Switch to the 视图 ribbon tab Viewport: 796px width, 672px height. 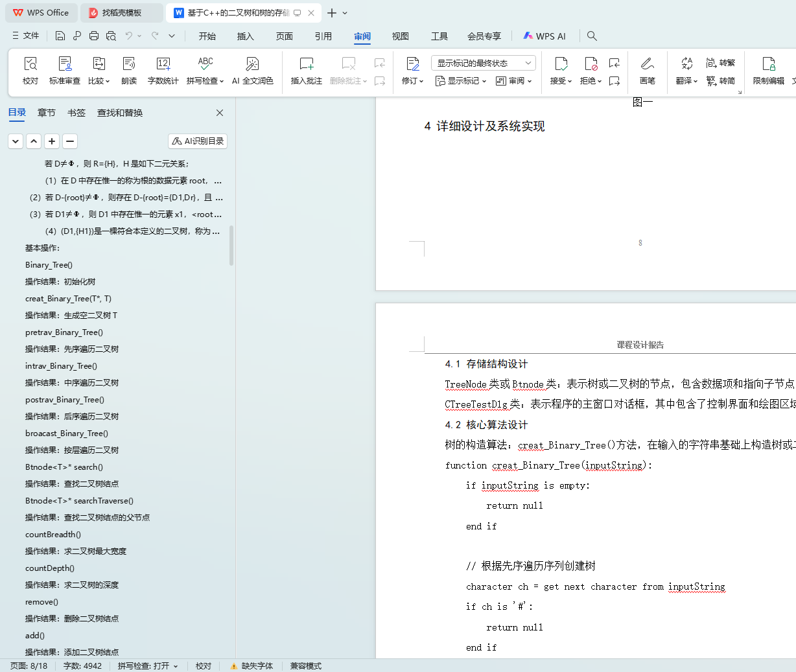point(401,36)
